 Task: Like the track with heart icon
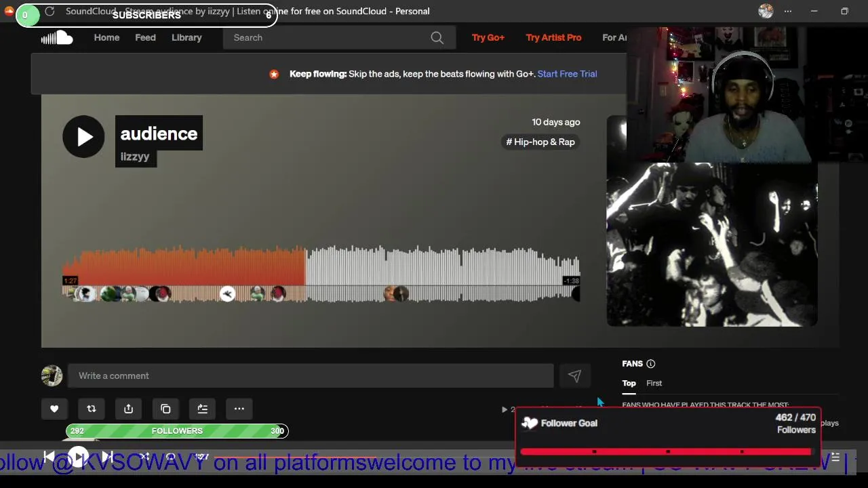coord(54,409)
